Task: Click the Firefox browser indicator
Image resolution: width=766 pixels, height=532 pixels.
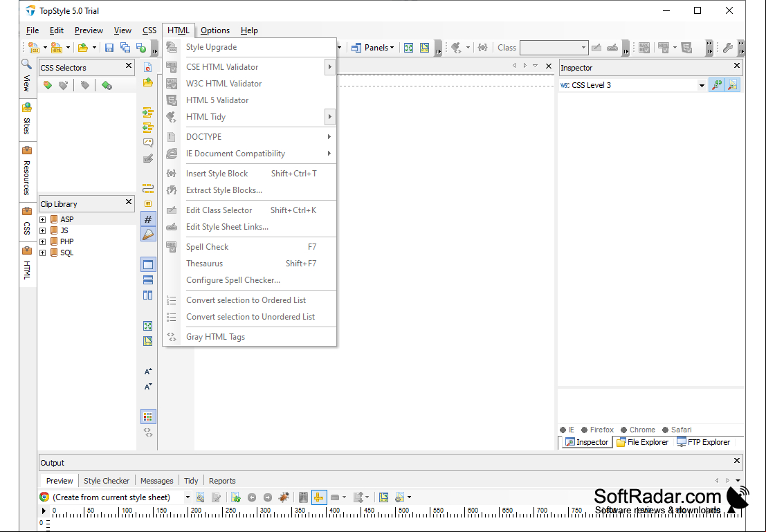Action: click(x=597, y=430)
